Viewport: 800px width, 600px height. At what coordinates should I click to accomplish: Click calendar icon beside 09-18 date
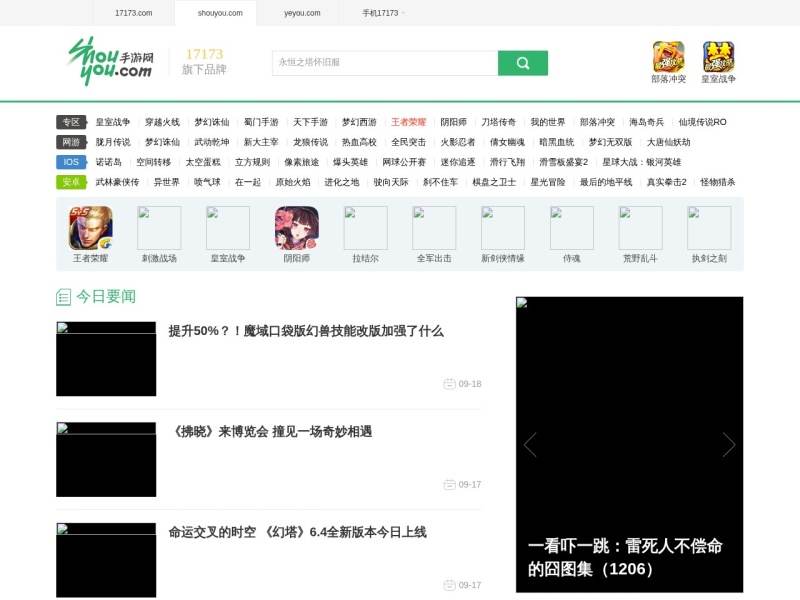(449, 384)
